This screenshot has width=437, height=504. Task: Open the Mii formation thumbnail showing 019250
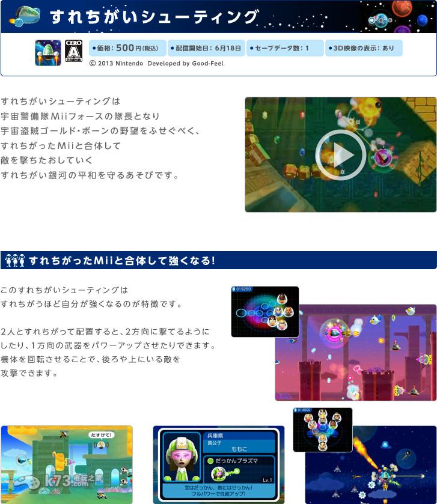(264, 311)
